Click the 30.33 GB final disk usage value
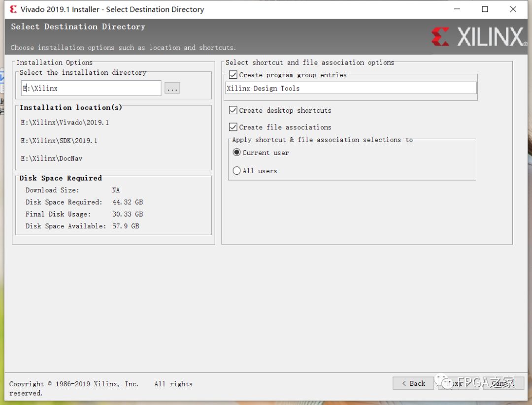The height and width of the screenshot is (405, 532). point(128,214)
